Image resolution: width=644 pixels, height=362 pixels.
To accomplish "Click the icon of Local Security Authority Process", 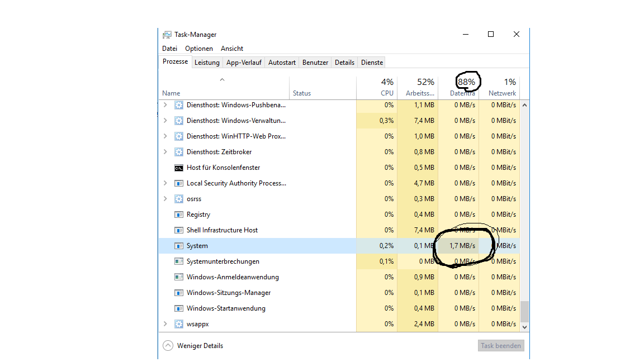I will (x=179, y=183).
